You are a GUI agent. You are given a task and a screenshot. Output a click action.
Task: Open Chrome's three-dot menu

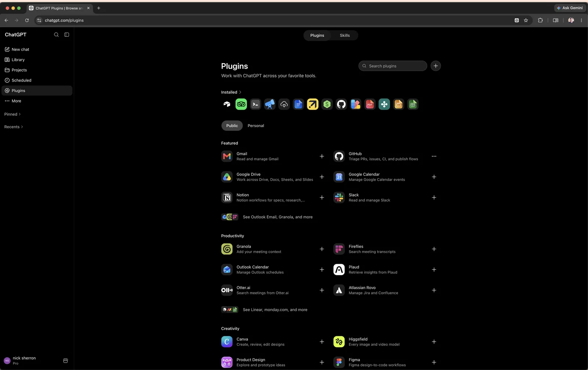581,20
